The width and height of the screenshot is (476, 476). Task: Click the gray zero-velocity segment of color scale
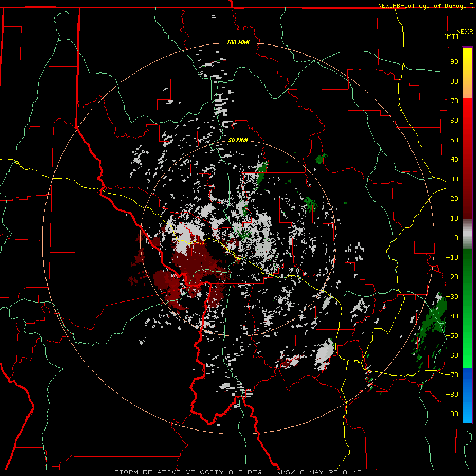click(467, 234)
